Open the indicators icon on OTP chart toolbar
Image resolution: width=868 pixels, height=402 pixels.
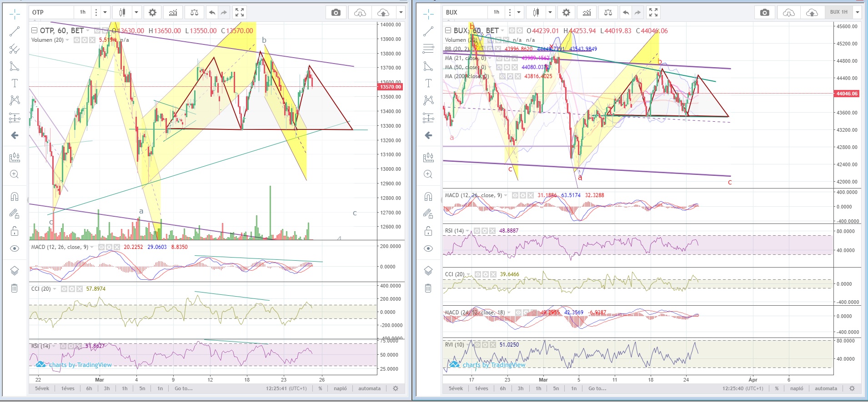pos(173,12)
